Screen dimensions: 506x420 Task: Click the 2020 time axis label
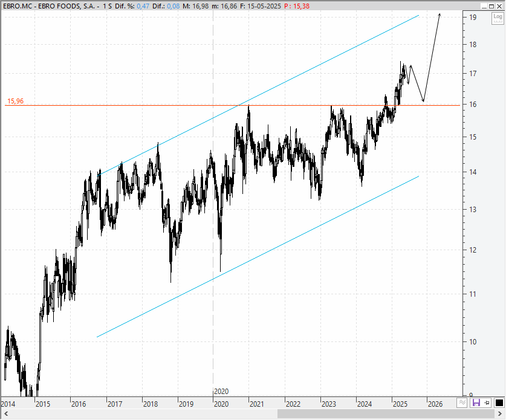click(x=221, y=404)
